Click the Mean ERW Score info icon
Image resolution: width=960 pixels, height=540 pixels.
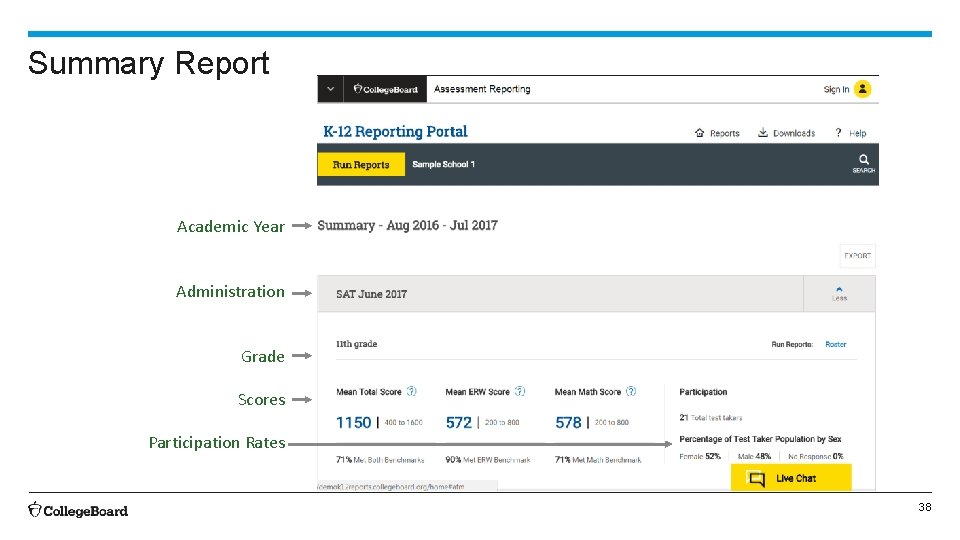520,391
